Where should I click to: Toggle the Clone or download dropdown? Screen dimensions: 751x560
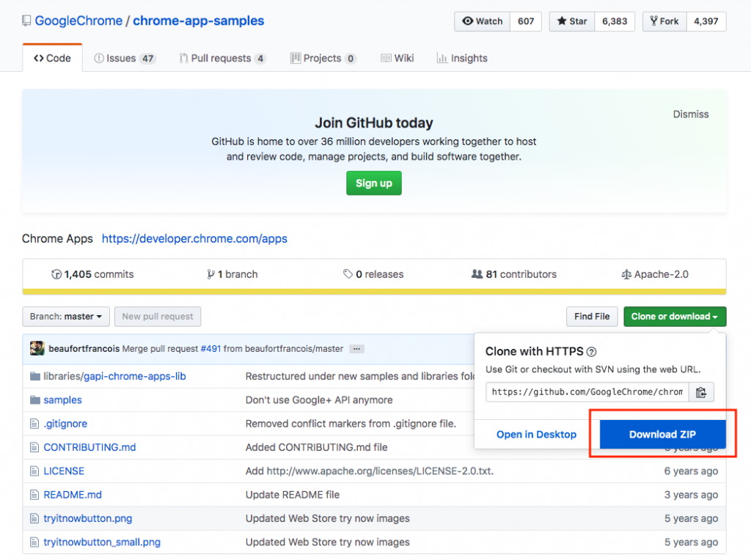[x=675, y=317]
